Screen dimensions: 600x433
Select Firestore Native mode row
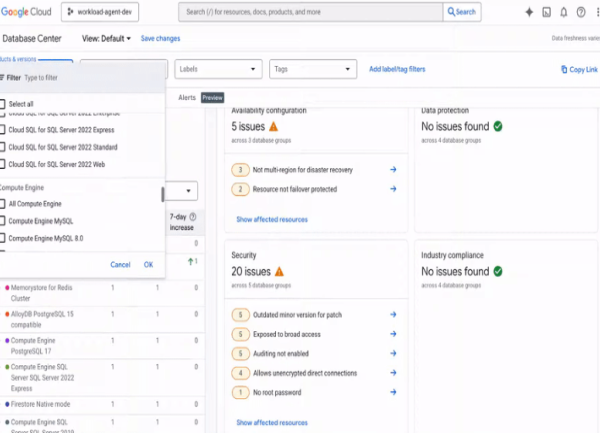tap(102, 404)
